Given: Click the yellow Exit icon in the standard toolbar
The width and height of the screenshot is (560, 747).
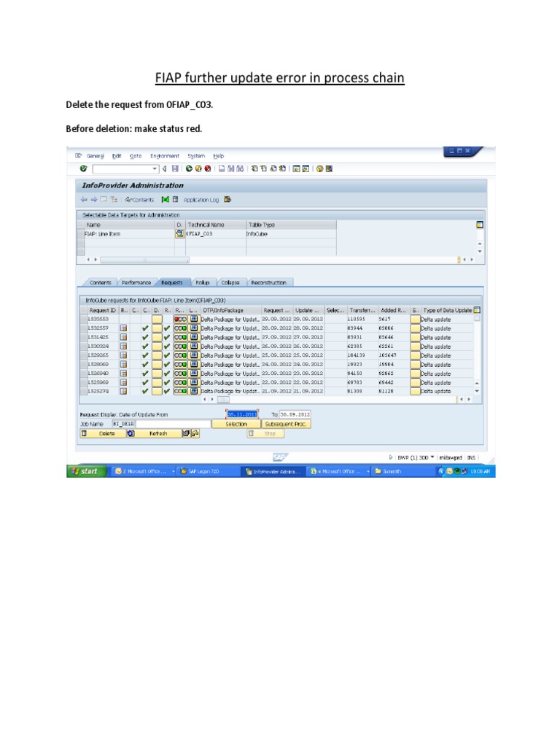Looking at the screenshot, I should (x=198, y=169).
